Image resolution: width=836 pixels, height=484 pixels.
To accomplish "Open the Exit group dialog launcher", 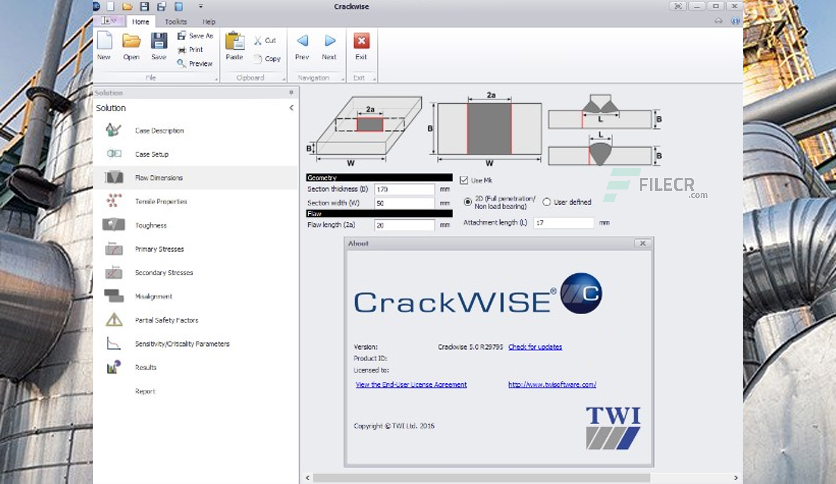I will click(374, 79).
